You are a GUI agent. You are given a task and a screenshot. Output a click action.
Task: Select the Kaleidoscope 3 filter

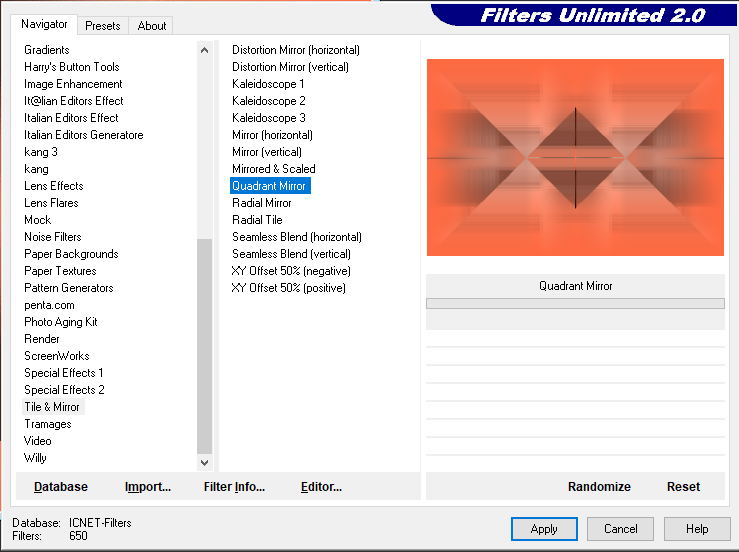click(269, 118)
